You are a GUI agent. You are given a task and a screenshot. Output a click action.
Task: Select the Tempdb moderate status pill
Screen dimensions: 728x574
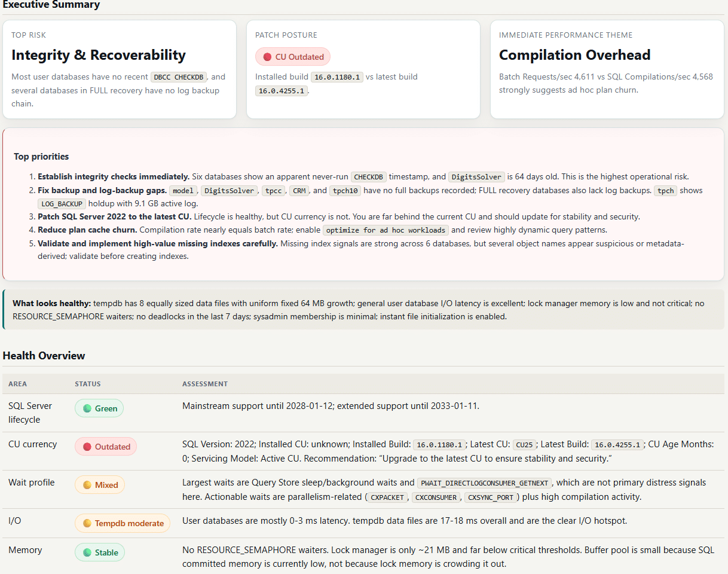click(x=123, y=523)
